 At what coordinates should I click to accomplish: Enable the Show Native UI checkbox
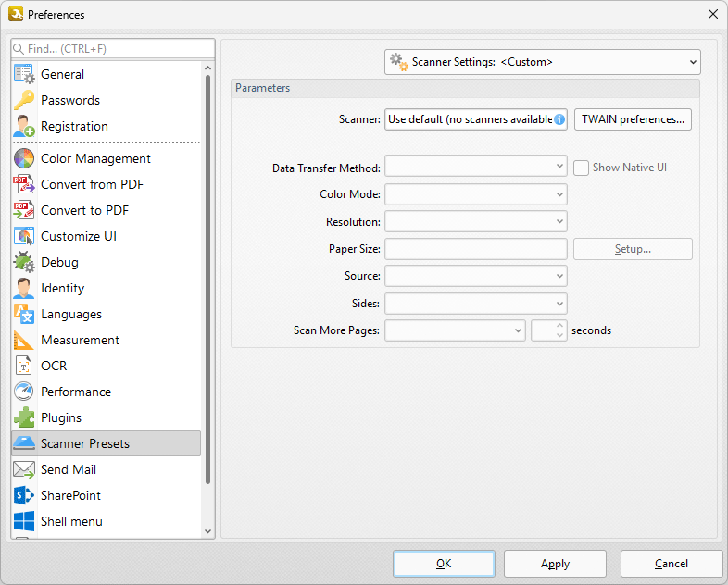(x=581, y=168)
